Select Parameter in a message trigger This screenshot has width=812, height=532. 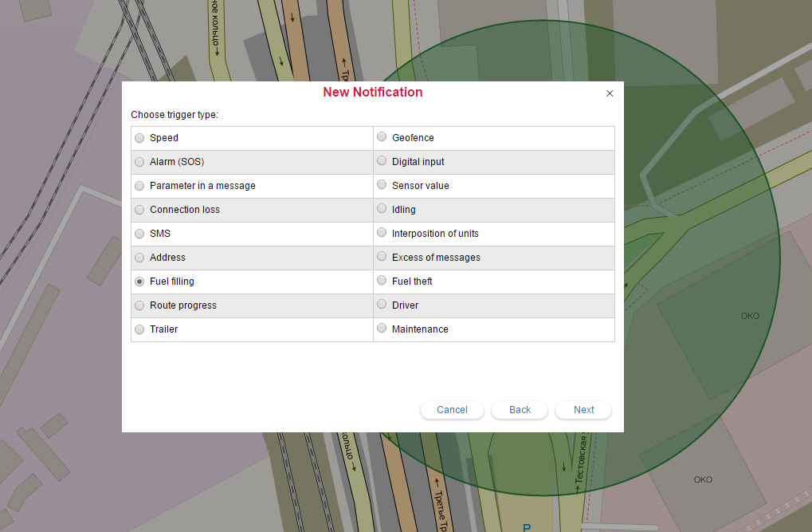tap(140, 186)
